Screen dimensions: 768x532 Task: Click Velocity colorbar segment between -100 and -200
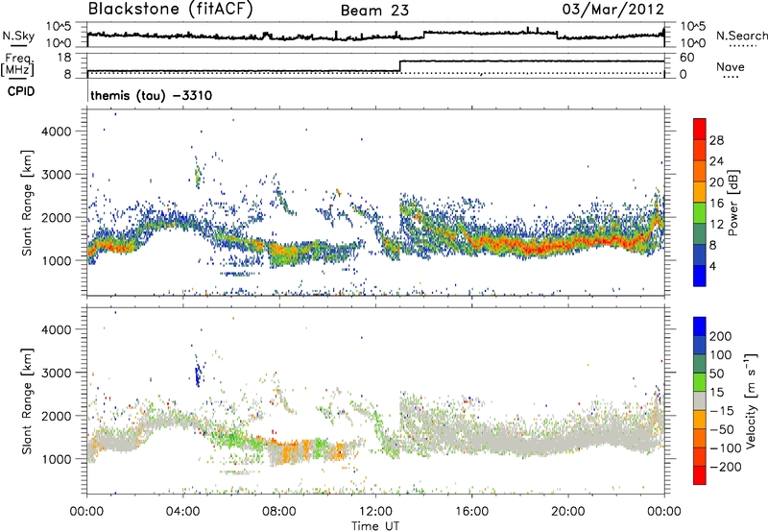click(700, 457)
